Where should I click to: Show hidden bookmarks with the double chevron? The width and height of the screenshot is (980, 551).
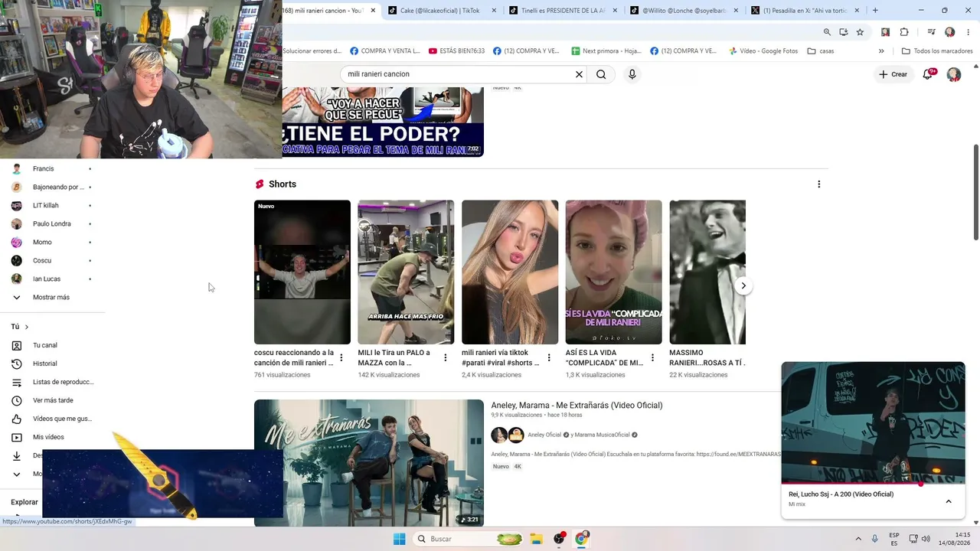pyautogui.click(x=881, y=51)
